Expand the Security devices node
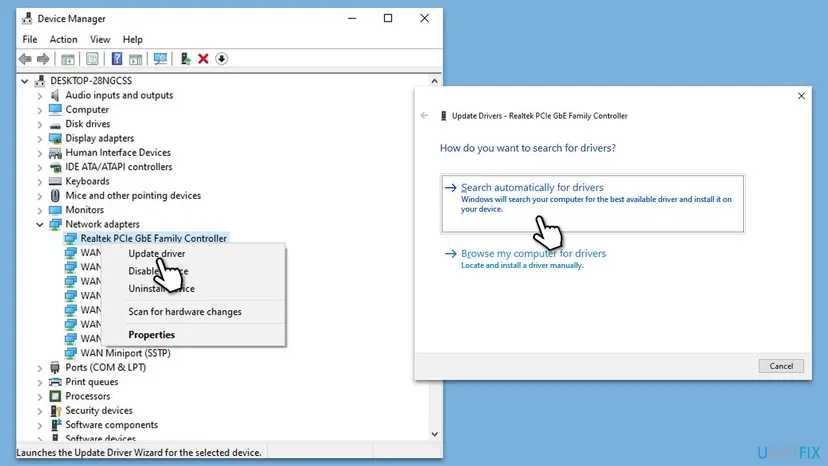 click(x=40, y=411)
